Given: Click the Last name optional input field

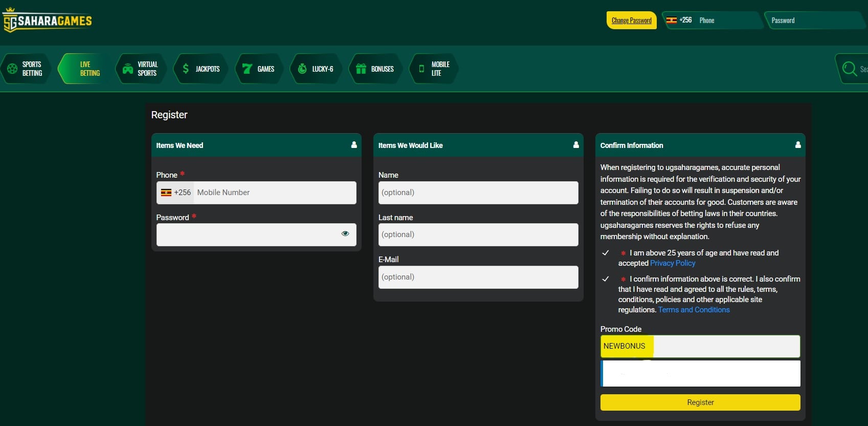Looking at the screenshot, I should pyautogui.click(x=478, y=235).
